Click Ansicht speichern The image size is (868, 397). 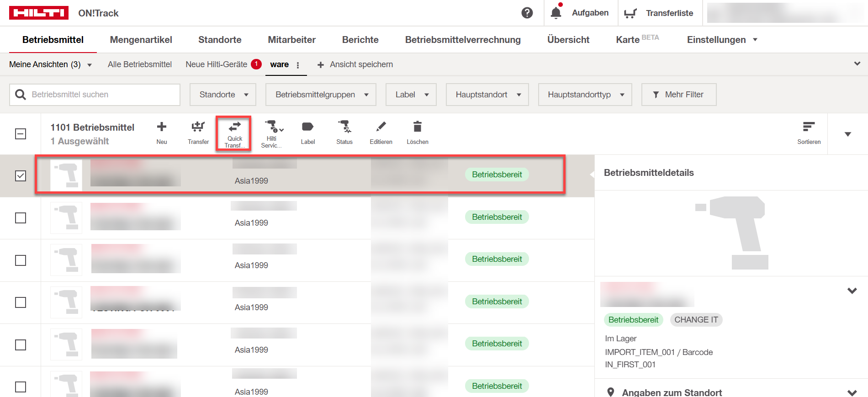355,64
